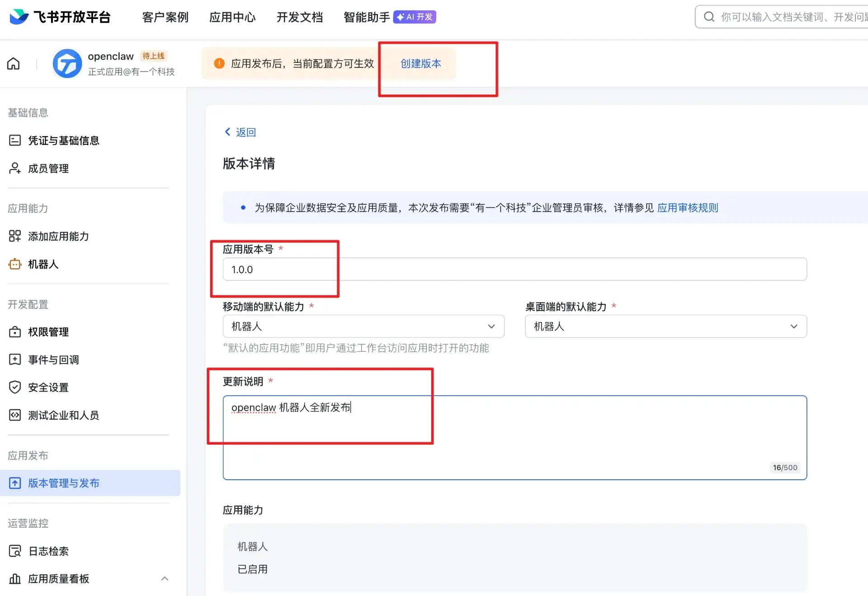Click the search magnifier icon
The height and width of the screenshot is (596, 868).
click(x=709, y=17)
